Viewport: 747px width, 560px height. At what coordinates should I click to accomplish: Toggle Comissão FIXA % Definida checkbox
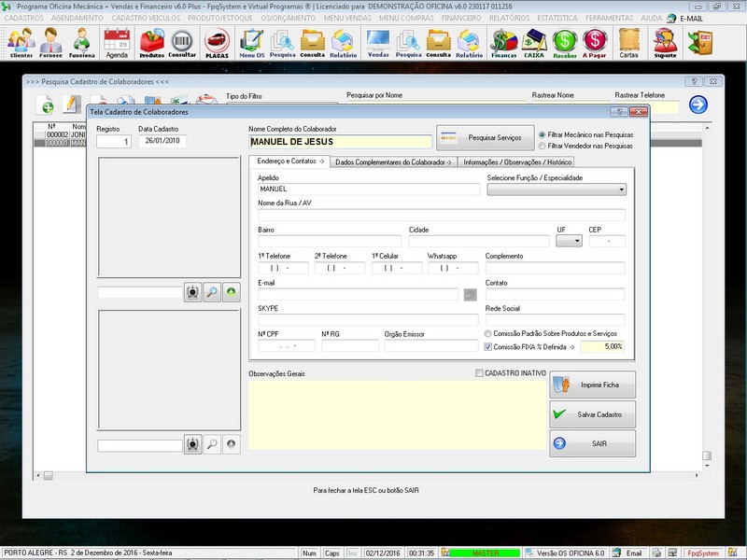point(488,346)
